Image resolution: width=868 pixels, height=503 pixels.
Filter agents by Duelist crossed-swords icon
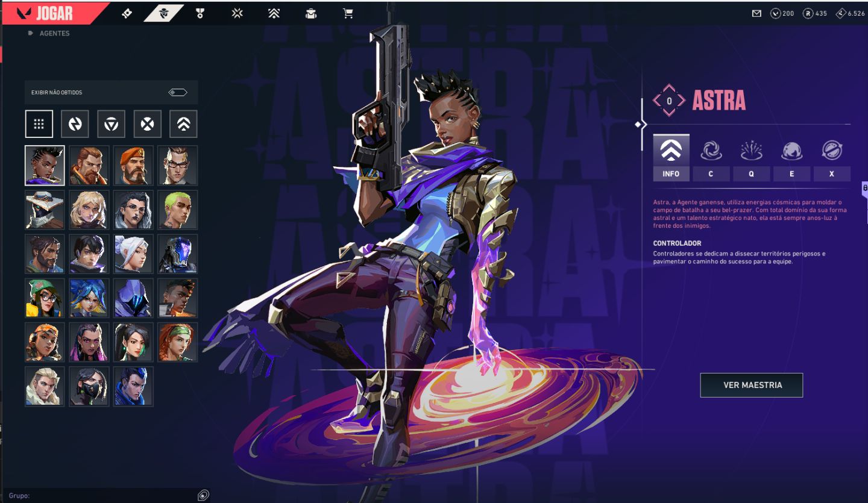tap(147, 124)
